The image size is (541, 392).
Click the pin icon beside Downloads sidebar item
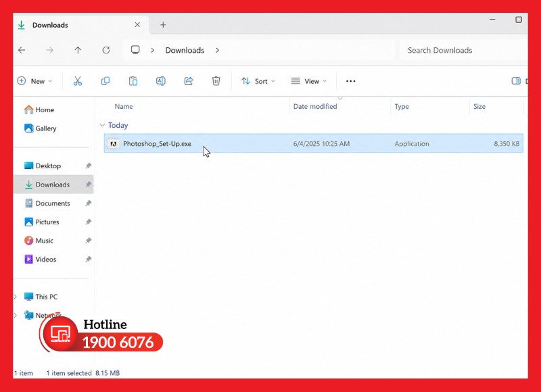click(x=89, y=185)
